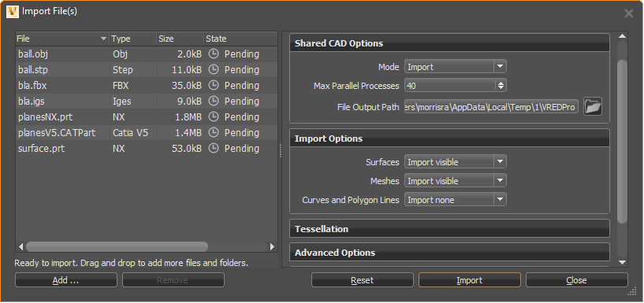Select the surface.prt file row
Screen dimensions: 644x303
point(147,149)
